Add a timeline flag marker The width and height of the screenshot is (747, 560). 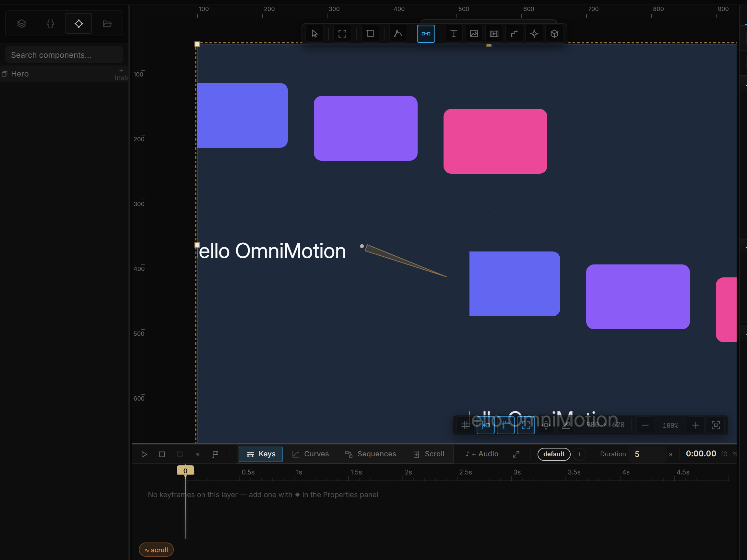tap(216, 454)
